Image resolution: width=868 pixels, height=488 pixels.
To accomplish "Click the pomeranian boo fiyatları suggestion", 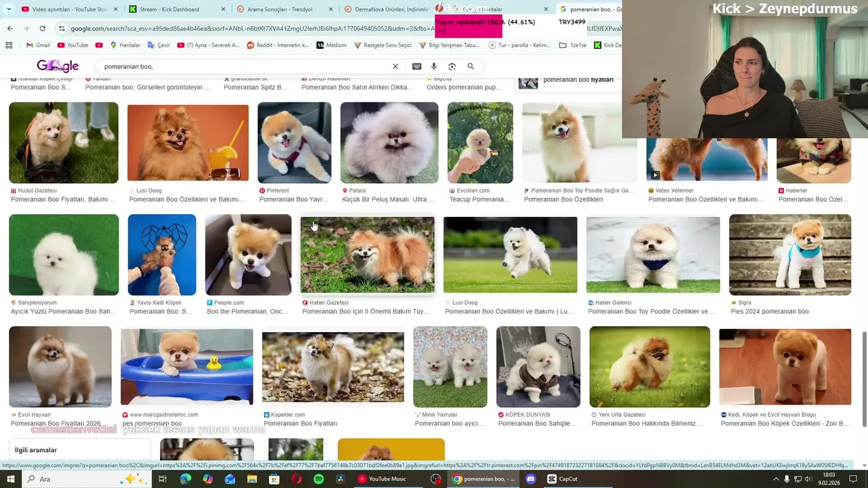I will [x=578, y=80].
